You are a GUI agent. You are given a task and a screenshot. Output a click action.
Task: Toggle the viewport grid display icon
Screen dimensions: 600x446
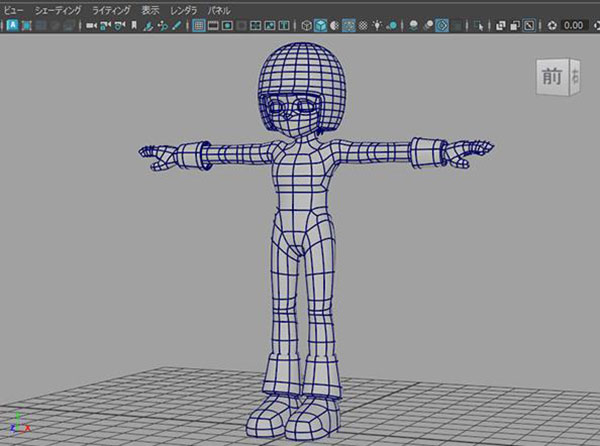pyautogui.click(x=199, y=25)
